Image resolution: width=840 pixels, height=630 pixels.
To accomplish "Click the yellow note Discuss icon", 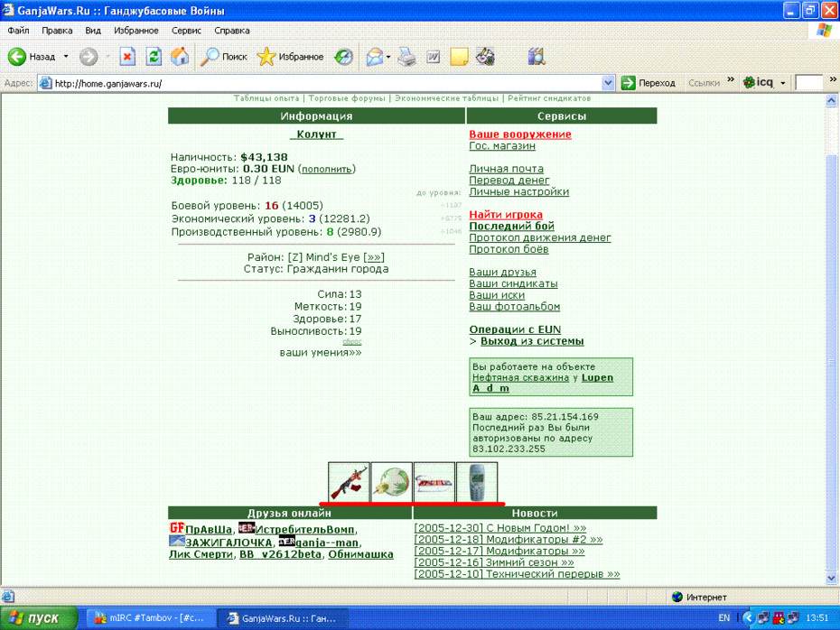I will [x=459, y=56].
